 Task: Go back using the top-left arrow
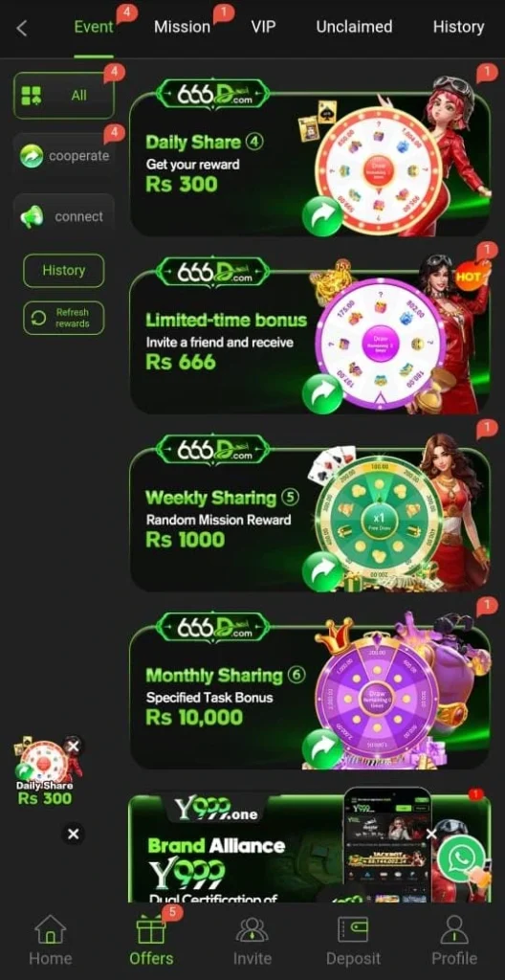coord(22,28)
